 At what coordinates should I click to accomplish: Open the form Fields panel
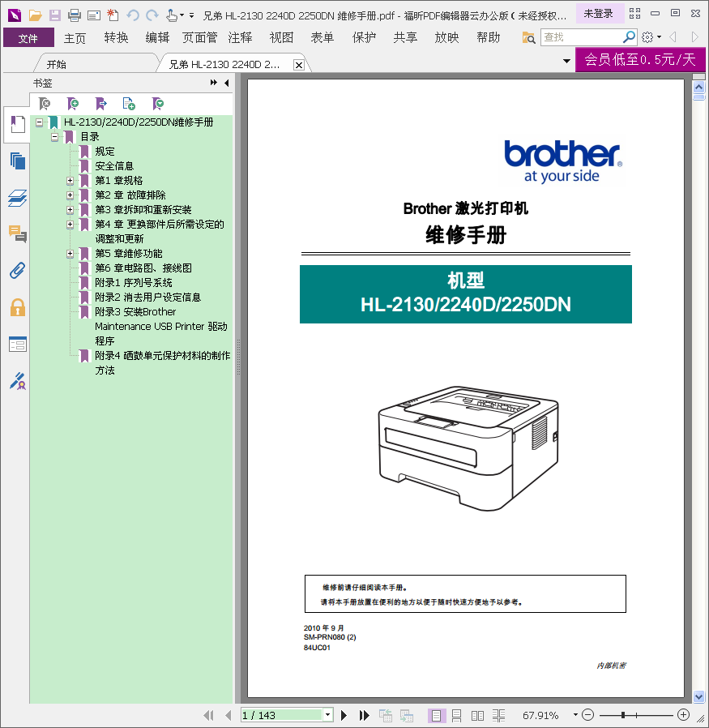(x=18, y=345)
